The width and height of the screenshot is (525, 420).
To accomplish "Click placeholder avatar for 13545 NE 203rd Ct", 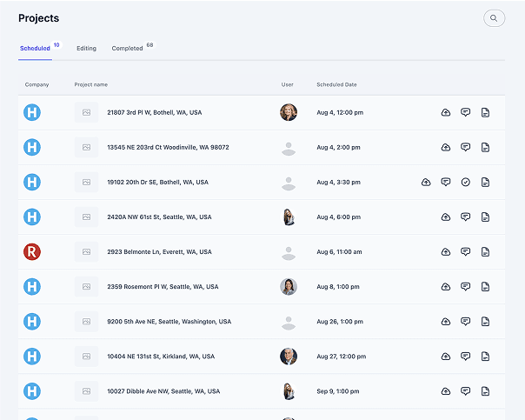I will pyautogui.click(x=289, y=147).
